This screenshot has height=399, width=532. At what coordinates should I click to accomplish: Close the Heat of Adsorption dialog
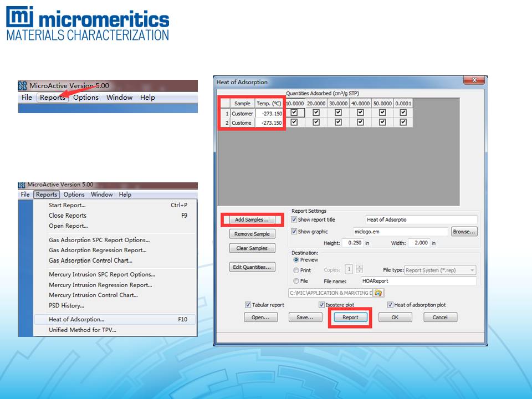(x=474, y=81)
